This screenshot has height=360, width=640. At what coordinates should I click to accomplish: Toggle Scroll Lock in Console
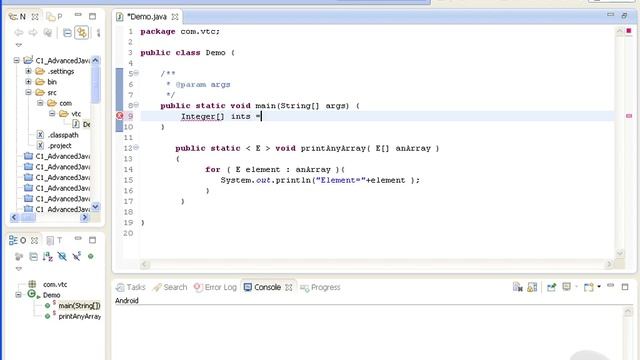coord(532,287)
